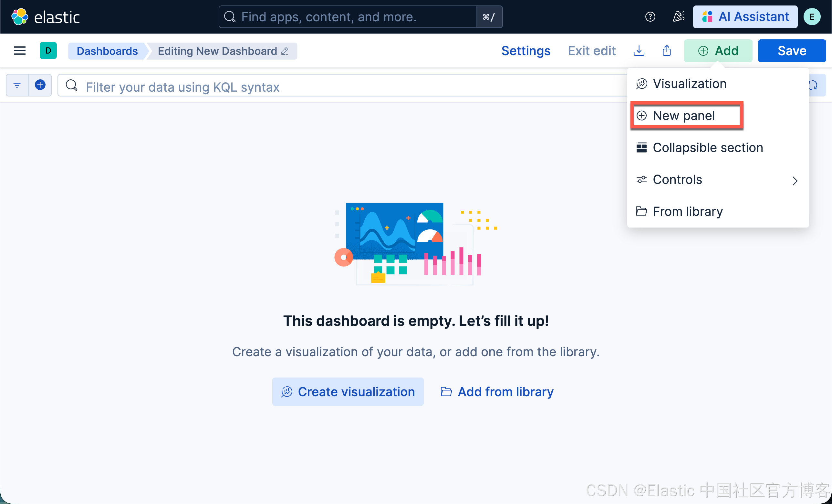Click the green D space selector
Viewport: 832px width, 504px height.
pyautogui.click(x=48, y=51)
